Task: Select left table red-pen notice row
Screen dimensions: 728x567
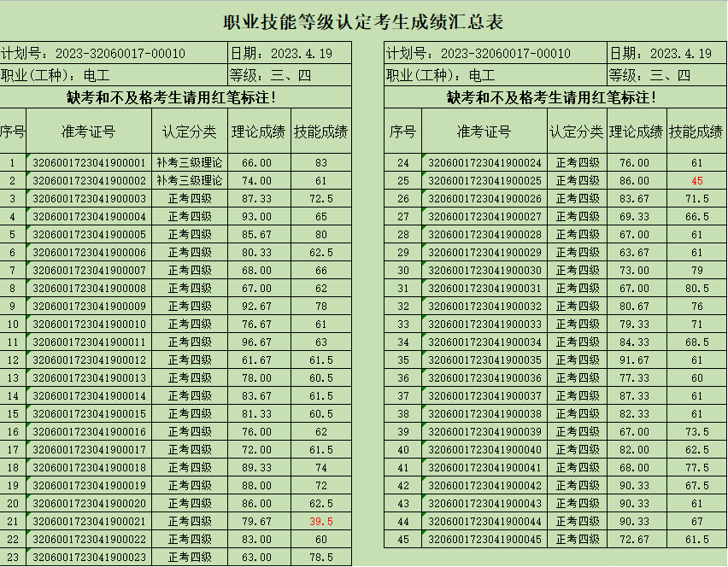Action: 175,97
